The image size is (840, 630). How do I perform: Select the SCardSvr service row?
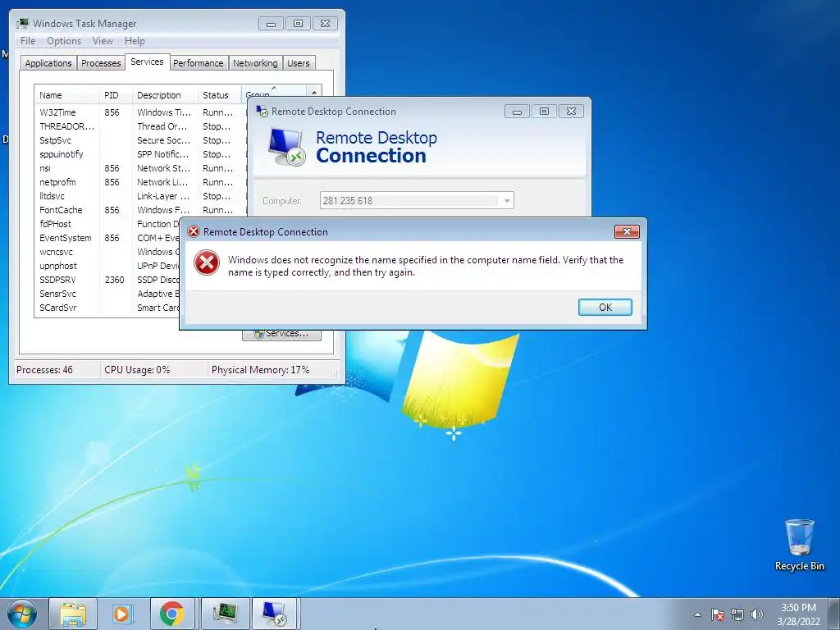point(107,308)
